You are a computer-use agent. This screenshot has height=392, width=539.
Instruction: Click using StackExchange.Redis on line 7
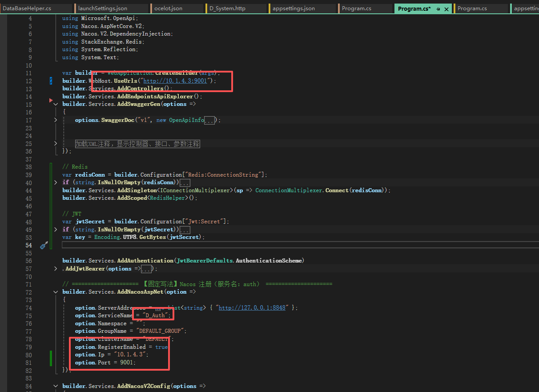point(103,42)
